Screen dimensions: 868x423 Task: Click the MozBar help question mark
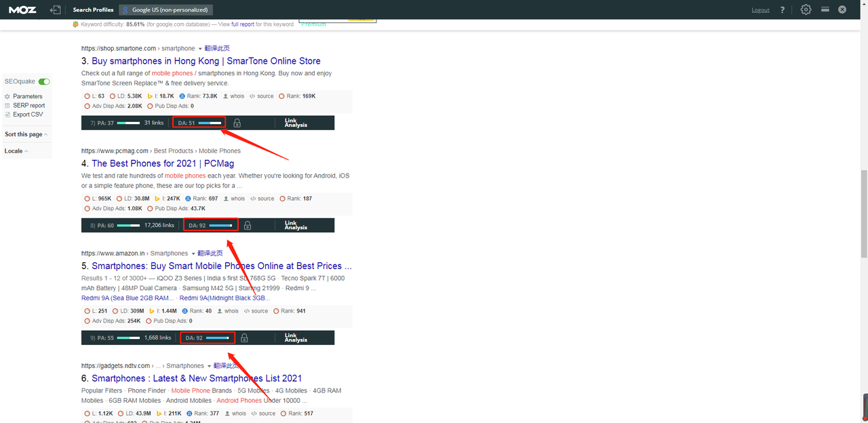coord(783,9)
